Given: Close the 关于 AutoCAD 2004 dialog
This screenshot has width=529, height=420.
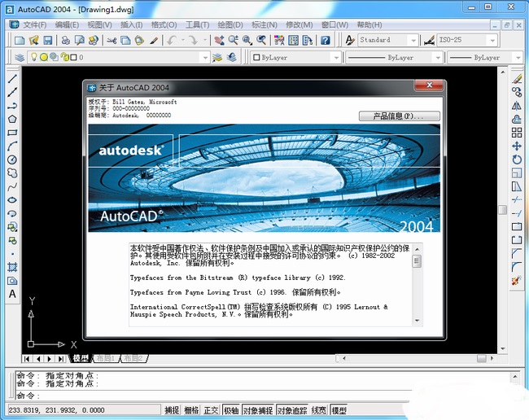Looking at the screenshot, I should tap(428, 86).
